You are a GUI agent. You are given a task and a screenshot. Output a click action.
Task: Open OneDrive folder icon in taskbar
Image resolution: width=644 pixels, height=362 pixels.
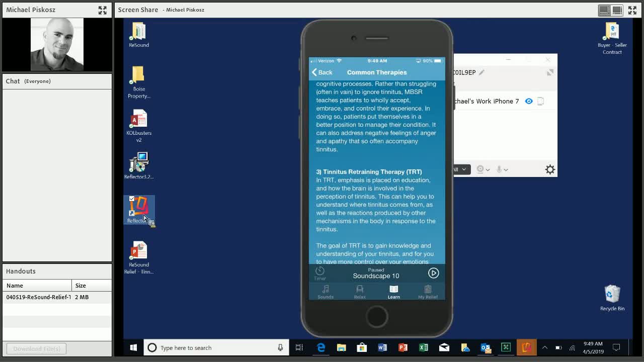(x=465, y=347)
